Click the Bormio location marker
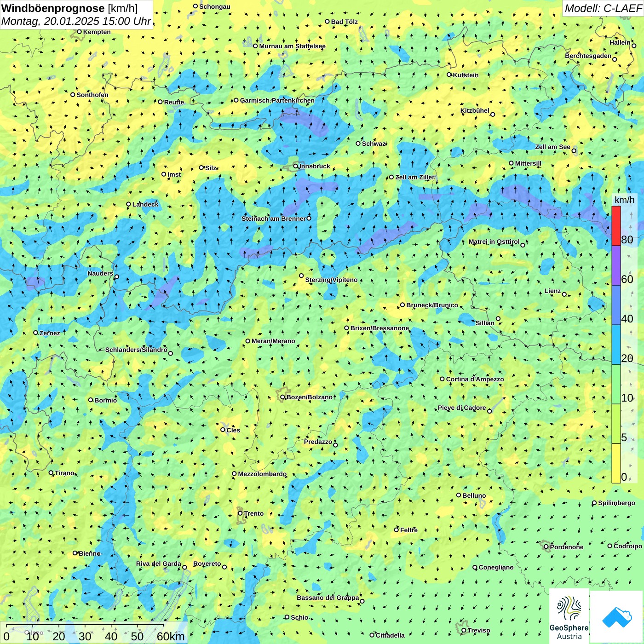Screen dimensions: 644x644 click(x=91, y=400)
